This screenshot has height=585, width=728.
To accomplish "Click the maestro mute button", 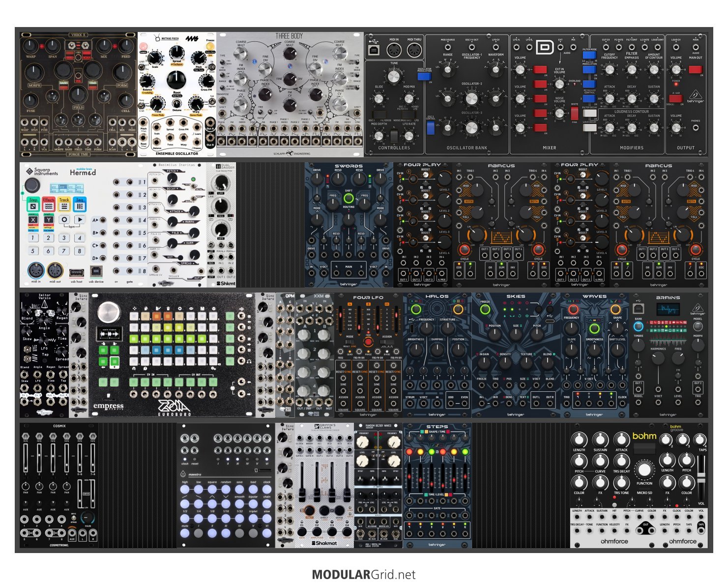I will pos(185,533).
